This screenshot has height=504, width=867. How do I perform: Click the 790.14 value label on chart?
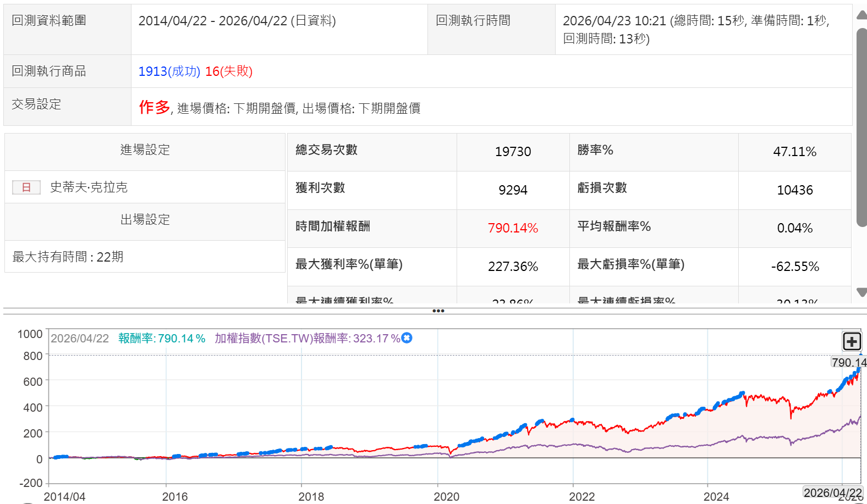(848, 362)
